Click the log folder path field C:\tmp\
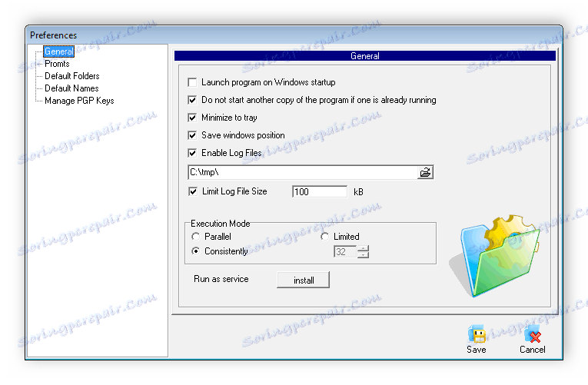588x385 pixels. [303, 172]
